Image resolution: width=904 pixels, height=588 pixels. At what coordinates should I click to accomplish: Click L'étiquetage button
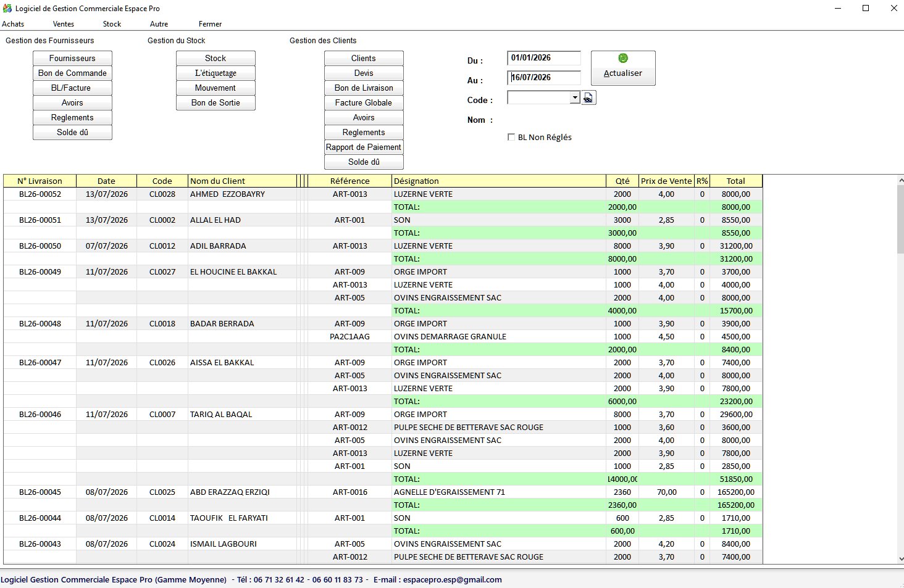pos(216,73)
